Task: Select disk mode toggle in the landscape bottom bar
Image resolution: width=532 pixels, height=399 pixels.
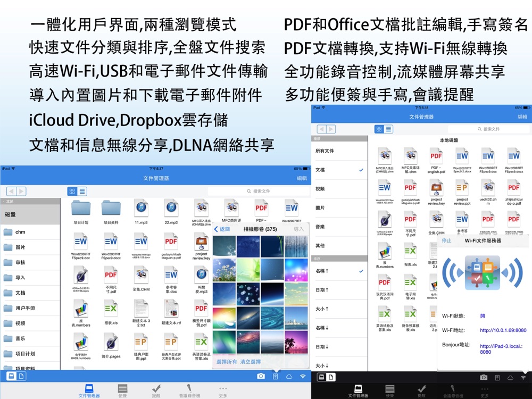Action: coord(11,376)
